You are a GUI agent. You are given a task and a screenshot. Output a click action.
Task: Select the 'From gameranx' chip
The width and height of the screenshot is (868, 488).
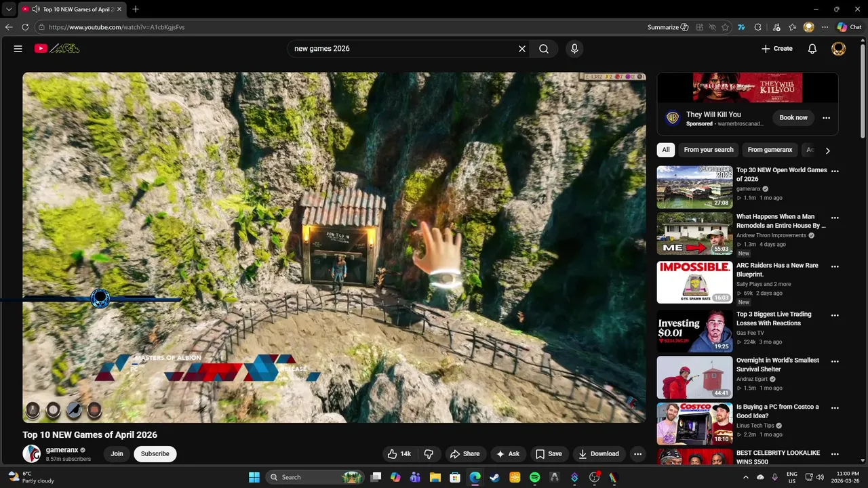770,150
